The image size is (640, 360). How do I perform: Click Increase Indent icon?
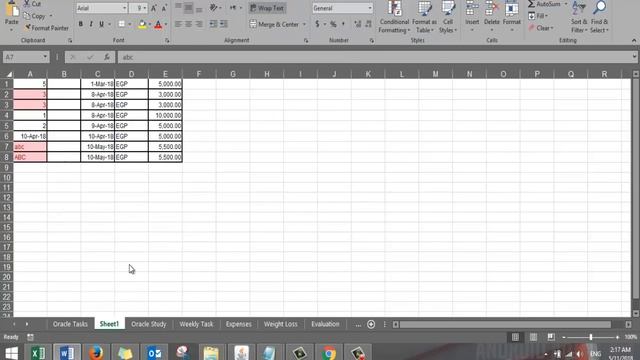click(224, 24)
